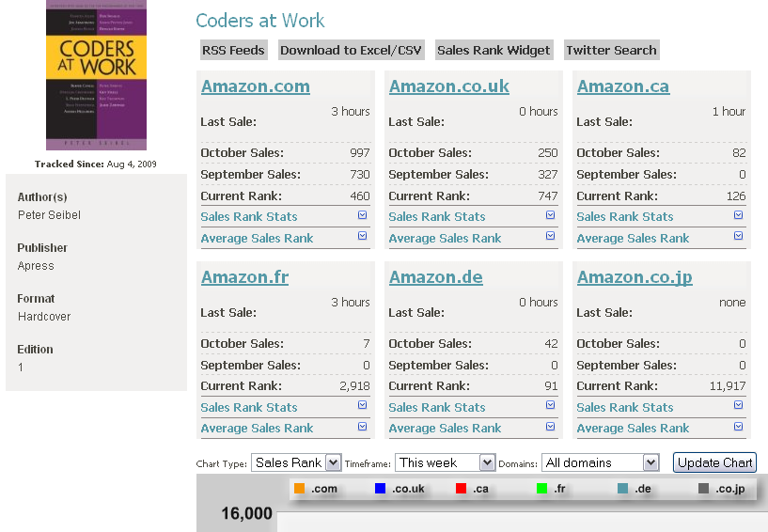Expand Sales Rank Stats arrow under Amazon.ca
Image resolution: width=768 pixels, height=532 pixels.
739,215
